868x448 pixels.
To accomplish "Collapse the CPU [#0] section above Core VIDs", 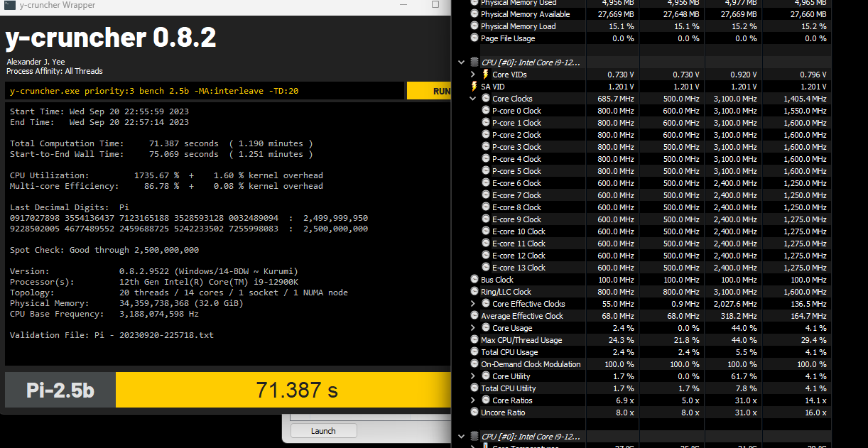I will click(462, 62).
